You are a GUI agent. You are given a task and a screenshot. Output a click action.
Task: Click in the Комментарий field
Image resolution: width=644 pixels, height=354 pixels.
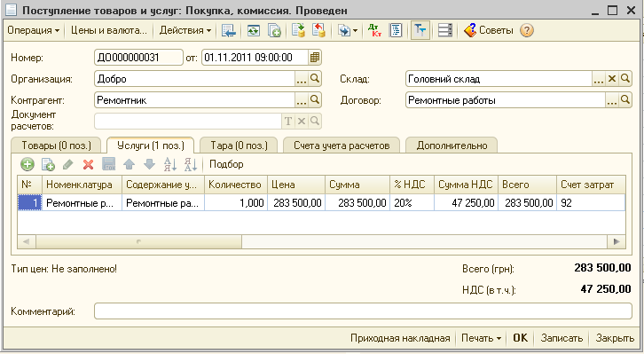363,311
